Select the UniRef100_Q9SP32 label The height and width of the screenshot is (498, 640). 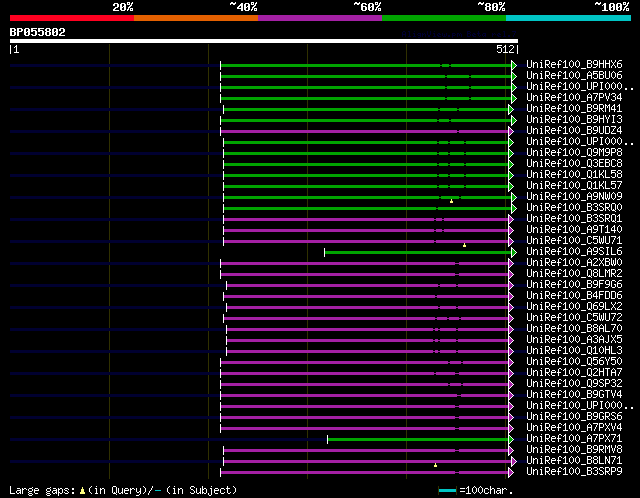click(x=574, y=384)
